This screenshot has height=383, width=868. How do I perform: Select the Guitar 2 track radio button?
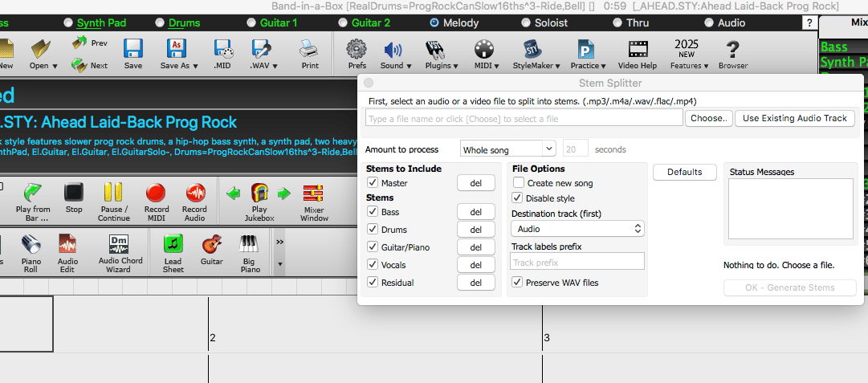click(343, 22)
